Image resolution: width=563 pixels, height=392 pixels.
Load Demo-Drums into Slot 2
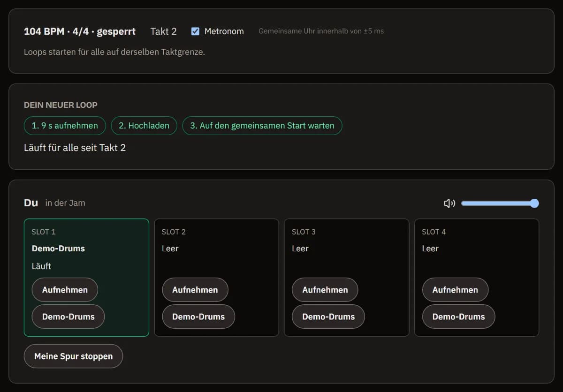coord(198,317)
